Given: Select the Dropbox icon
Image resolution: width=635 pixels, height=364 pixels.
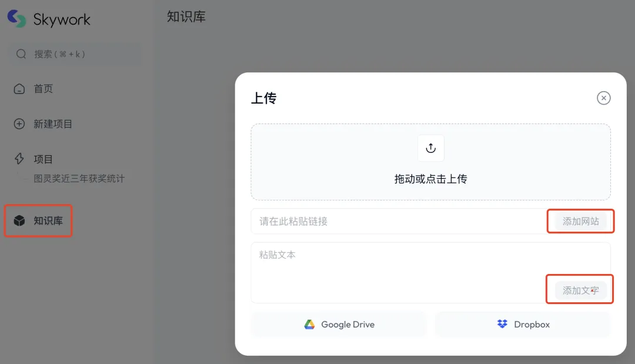Looking at the screenshot, I should [502, 324].
